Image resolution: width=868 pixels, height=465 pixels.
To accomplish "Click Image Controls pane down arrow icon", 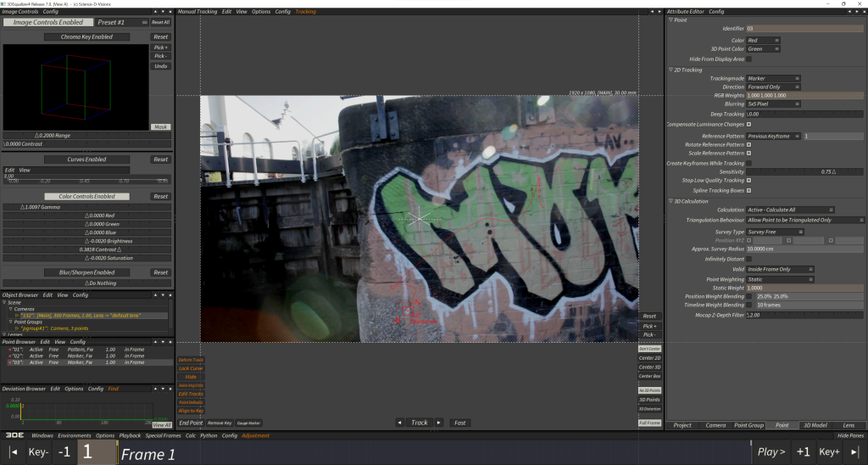I will tap(163, 11).
